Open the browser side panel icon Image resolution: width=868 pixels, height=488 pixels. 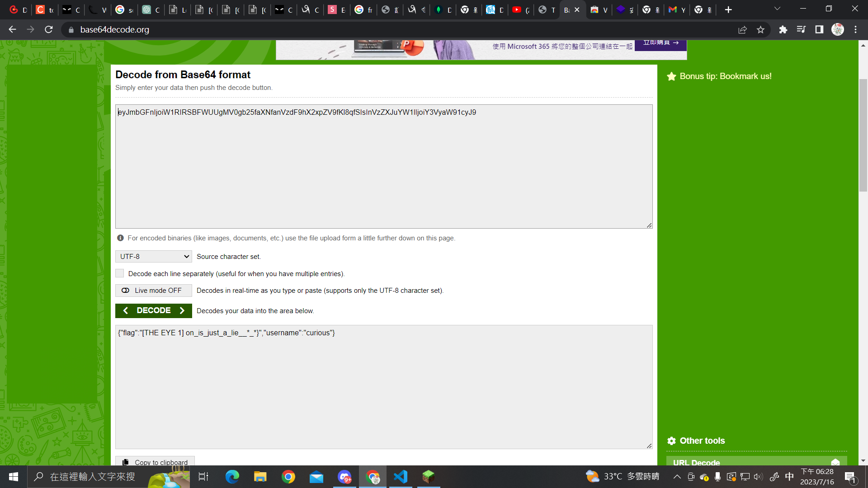tap(819, 30)
